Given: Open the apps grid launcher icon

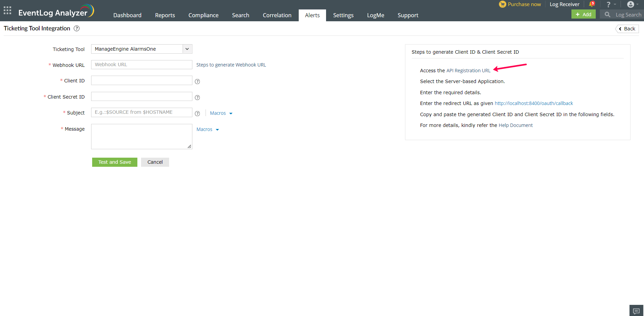Looking at the screenshot, I should pos(7,10).
